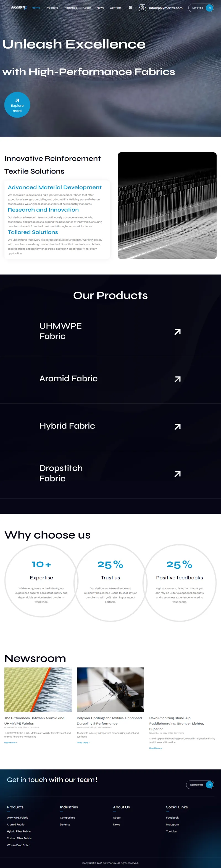Read more on Aramid and UHMWPE article

click(x=10, y=743)
